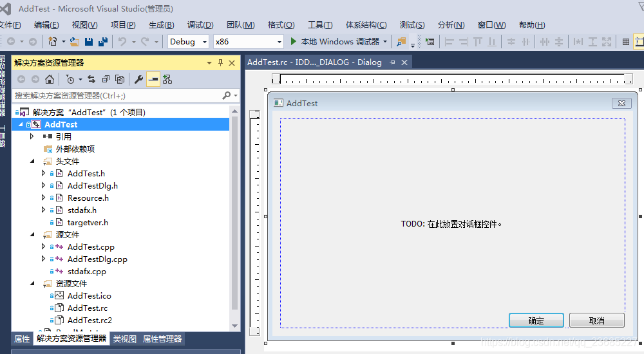Click the Space Across icon in the dialog toolbar
Image resolution: width=644 pixels, height=354 pixels.
point(545,41)
